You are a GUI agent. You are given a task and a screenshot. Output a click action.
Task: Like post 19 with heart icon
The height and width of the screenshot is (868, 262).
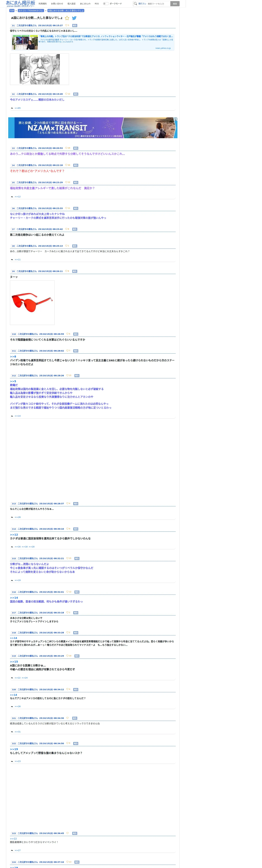[67, 656]
